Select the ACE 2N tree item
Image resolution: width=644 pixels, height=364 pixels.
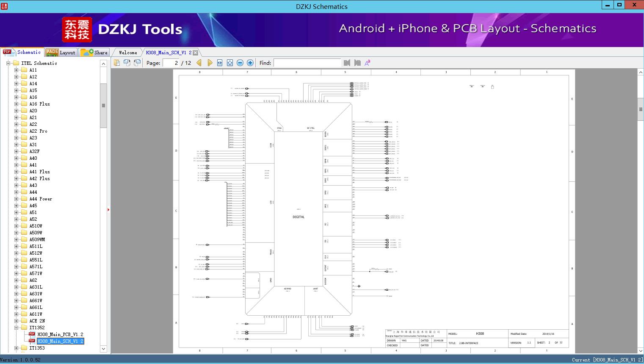pyautogui.click(x=37, y=321)
